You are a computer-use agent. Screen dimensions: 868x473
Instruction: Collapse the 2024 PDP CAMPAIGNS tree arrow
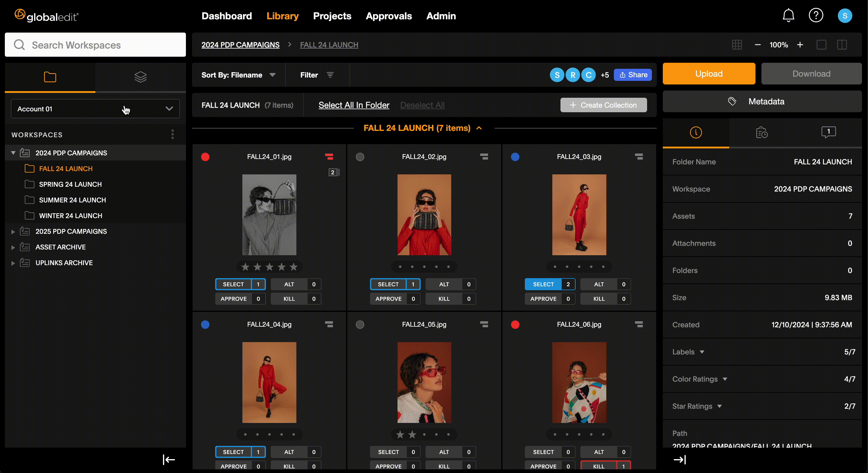click(x=13, y=153)
